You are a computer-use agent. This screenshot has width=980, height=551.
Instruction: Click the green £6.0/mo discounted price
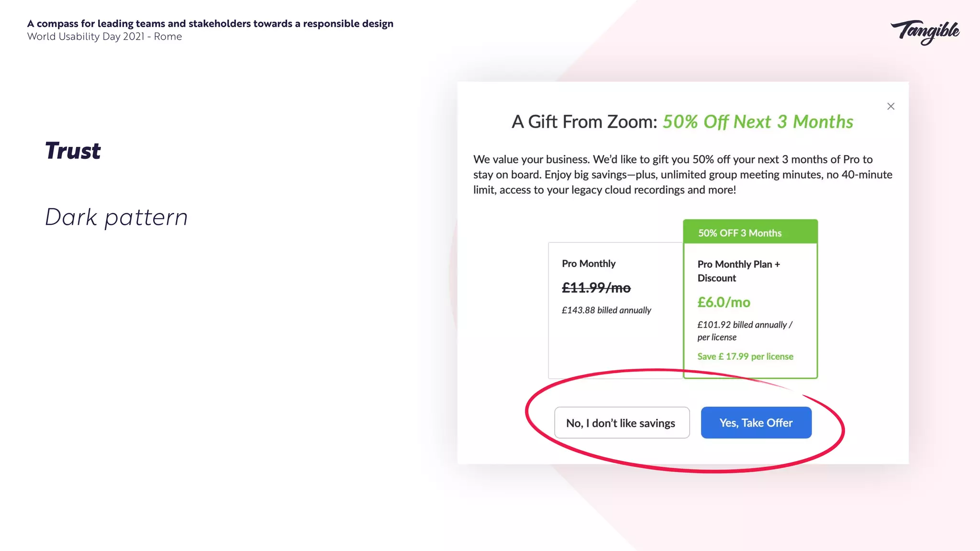[724, 302]
